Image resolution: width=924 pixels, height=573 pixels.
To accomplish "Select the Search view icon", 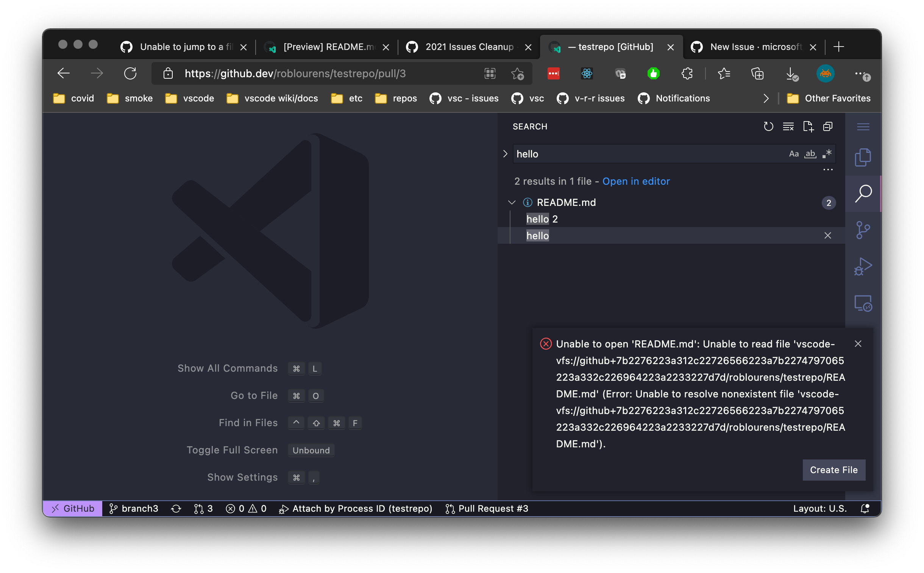I will click(x=863, y=194).
